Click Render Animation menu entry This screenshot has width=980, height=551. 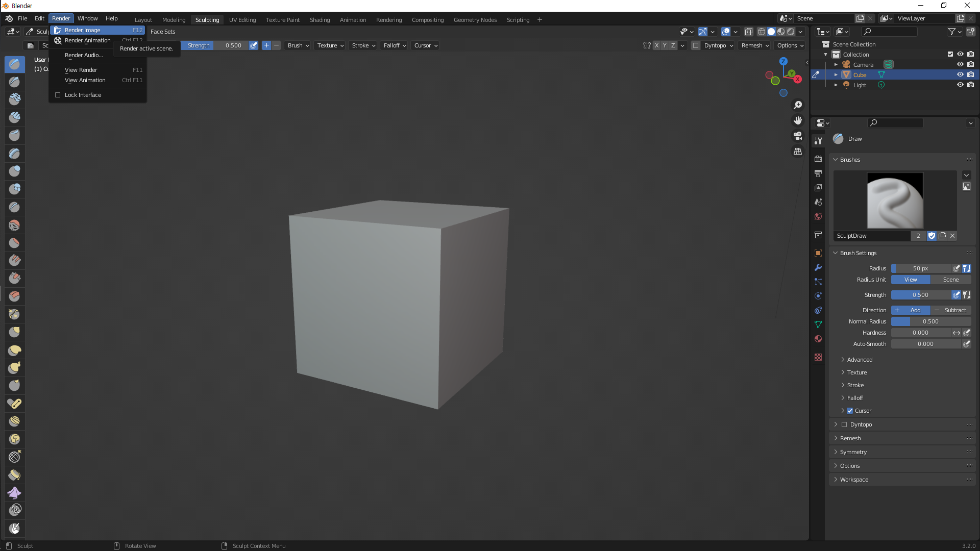[87, 40]
